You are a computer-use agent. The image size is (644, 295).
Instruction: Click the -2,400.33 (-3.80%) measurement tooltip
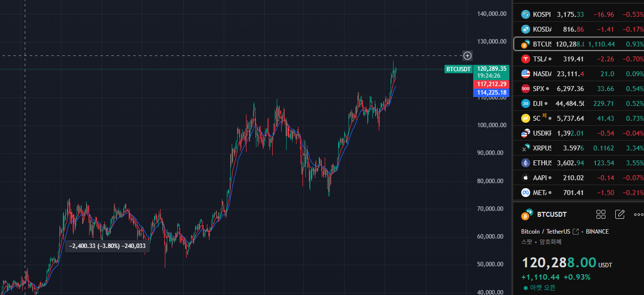(107, 246)
